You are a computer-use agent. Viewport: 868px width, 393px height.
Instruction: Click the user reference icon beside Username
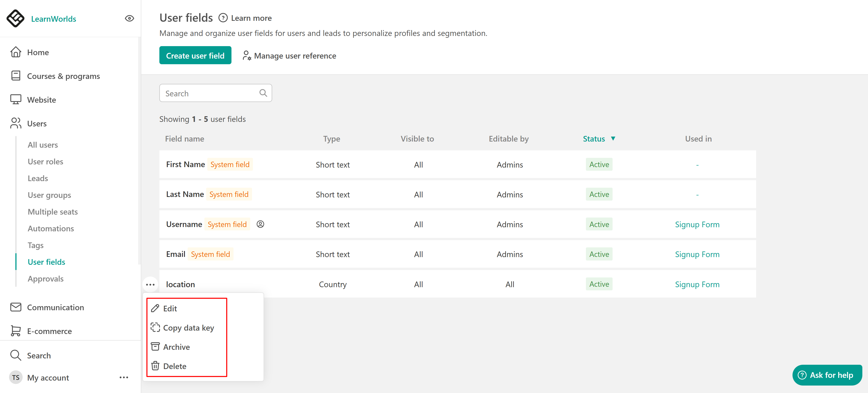click(260, 224)
